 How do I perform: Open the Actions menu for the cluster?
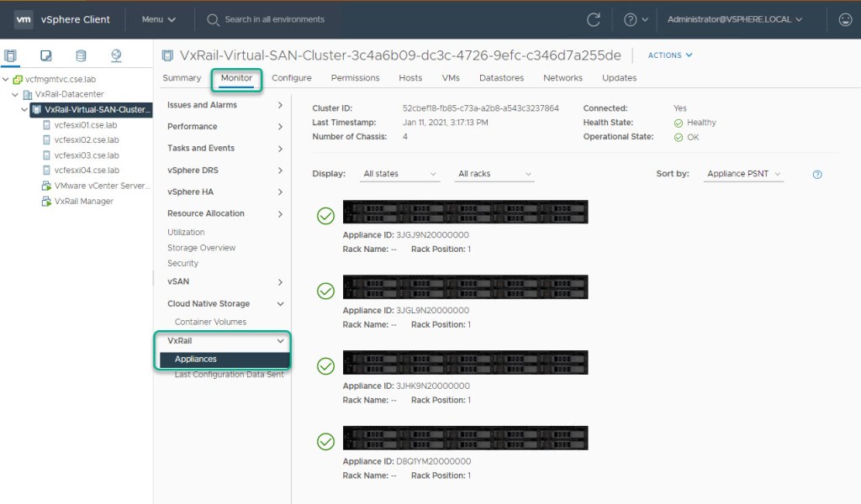(x=670, y=55)
